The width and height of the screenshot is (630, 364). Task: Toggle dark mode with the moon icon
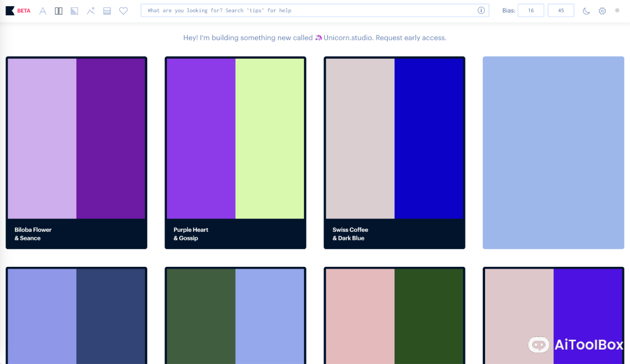point(586,11)
